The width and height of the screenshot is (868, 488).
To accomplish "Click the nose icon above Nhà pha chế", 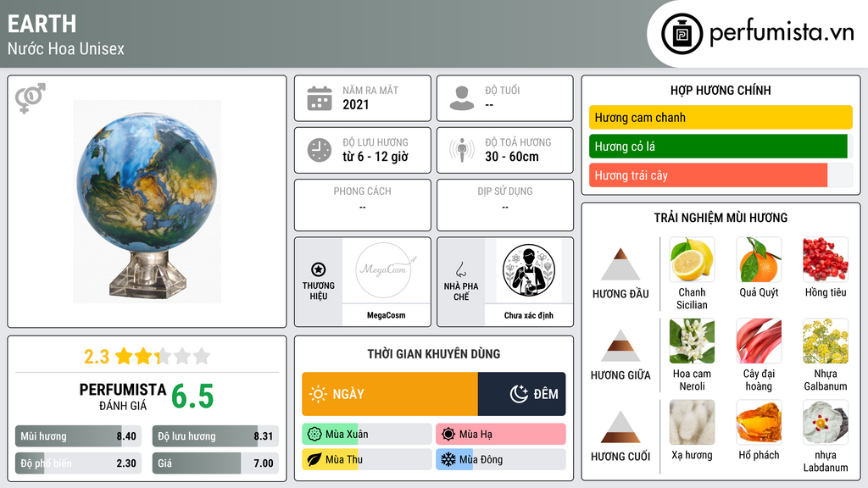I will (x=460, y=269).
